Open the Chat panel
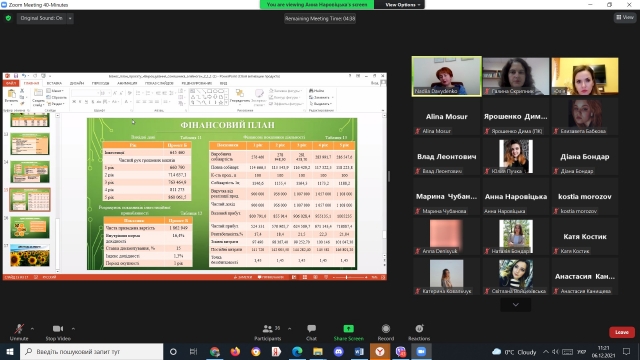640x360 pixels. [x=311, y=332]
